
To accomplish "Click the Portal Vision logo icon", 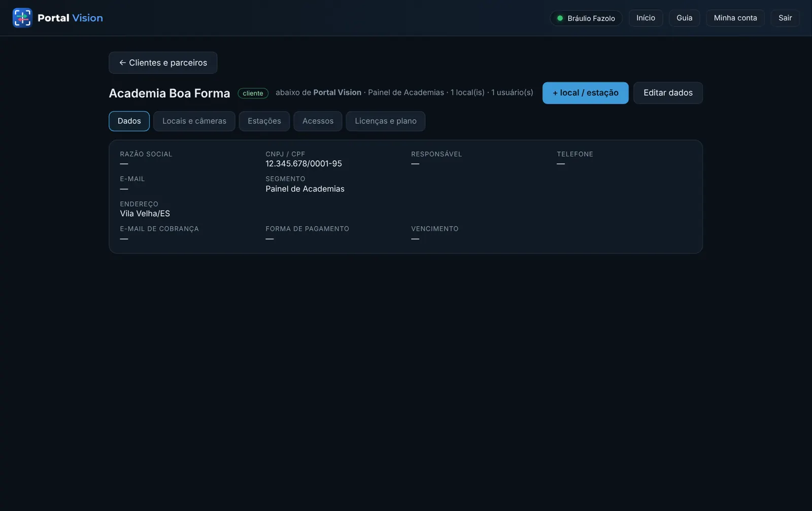I will 22,18.
